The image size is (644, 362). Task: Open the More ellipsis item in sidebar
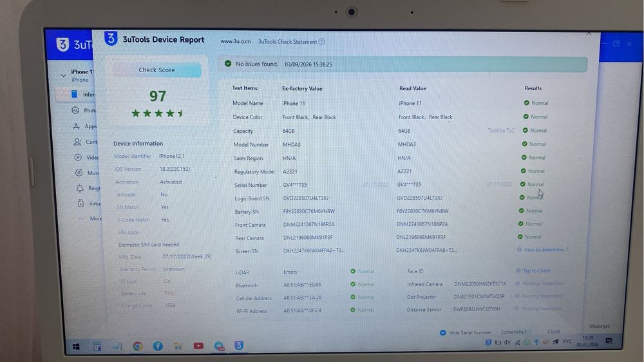point(90,218)
